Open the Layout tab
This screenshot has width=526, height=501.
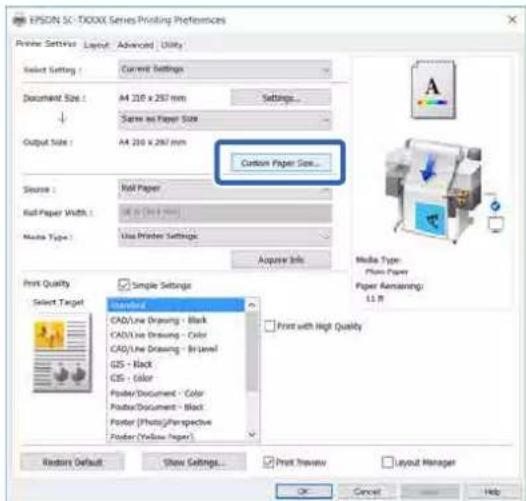tap(96, 45)
